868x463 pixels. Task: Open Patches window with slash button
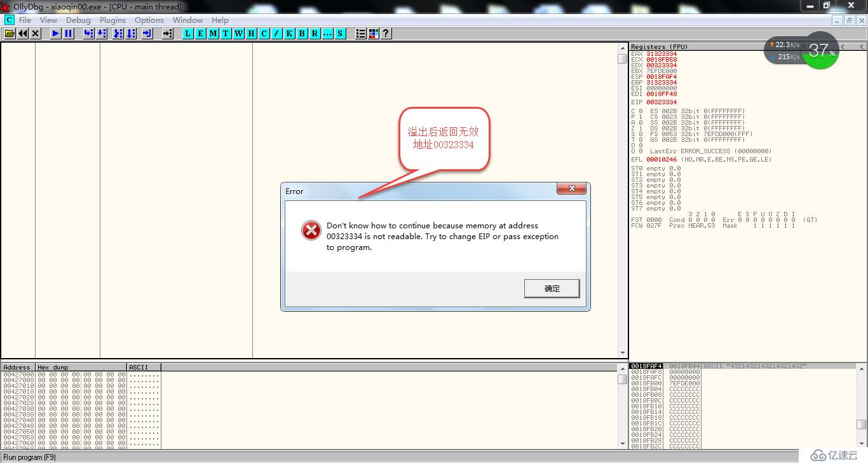pos(277,34)
